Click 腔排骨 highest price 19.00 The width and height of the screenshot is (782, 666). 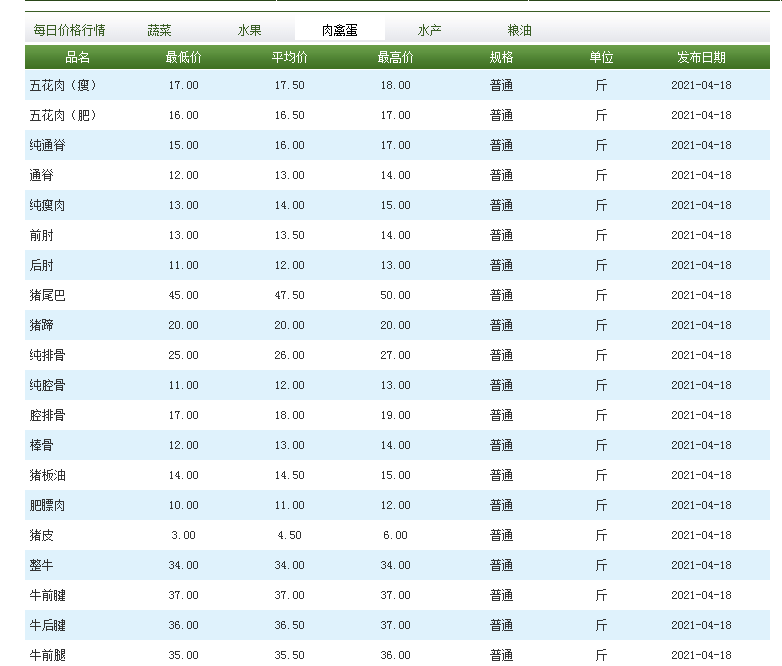(x=395, y=415)
